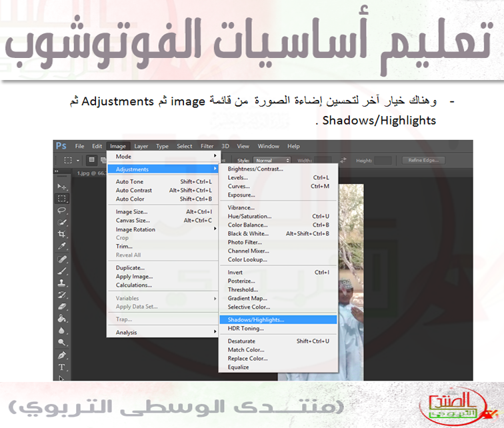Open the Select menu
This screenshot has width=504, height=428.
coord(184,146)
